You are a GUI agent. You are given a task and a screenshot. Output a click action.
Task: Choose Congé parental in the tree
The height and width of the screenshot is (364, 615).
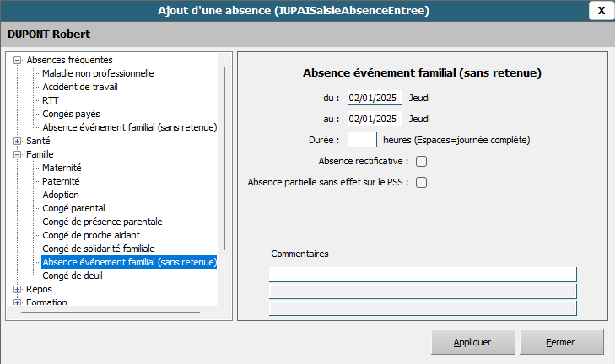click(73, 208)
